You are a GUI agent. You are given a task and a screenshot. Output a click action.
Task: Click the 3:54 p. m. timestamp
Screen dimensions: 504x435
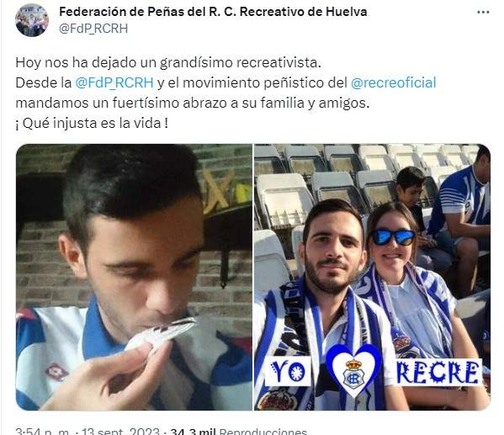[x=42, y=431]
